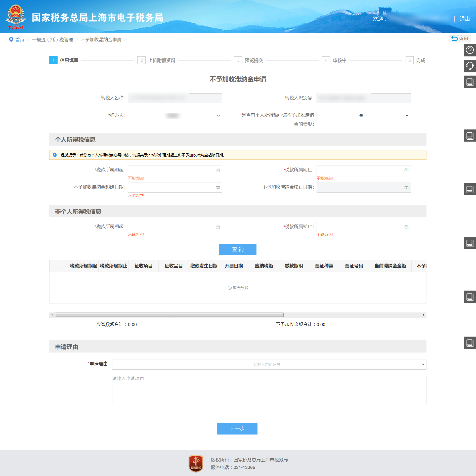
Task: Toggle the select-all checkbox in table header
Action: 60,266
